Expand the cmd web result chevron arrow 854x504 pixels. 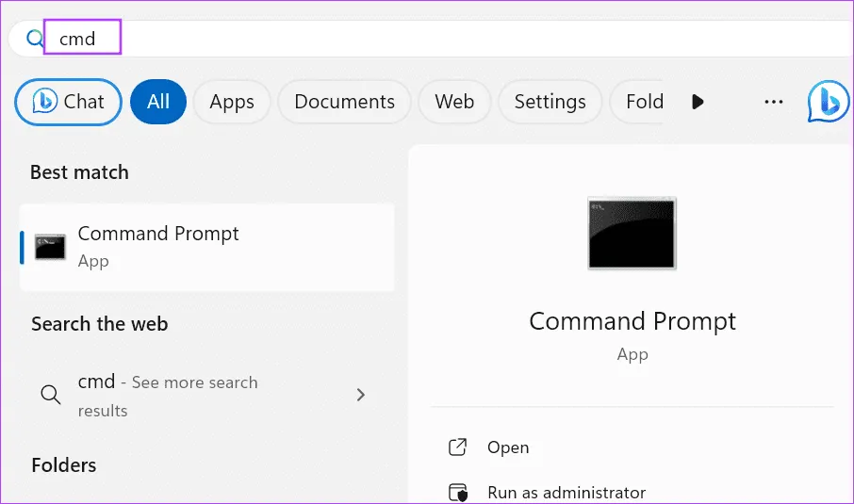pos(360,395)
